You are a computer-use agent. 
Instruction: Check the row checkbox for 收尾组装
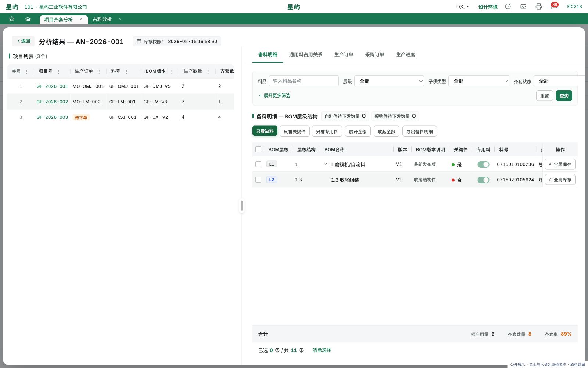tap(258, 180)
